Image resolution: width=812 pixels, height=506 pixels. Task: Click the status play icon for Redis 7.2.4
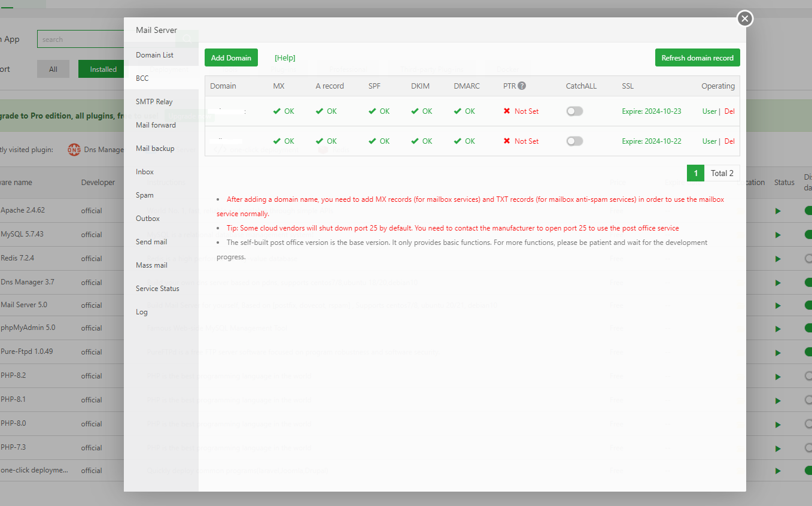[x=778, y=259]
